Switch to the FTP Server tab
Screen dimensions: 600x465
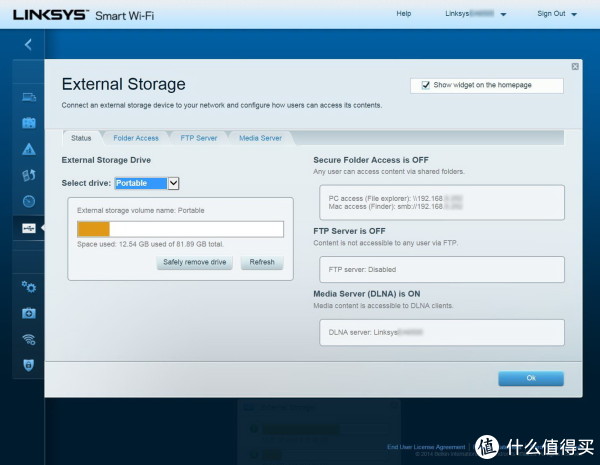coord(199,138)
